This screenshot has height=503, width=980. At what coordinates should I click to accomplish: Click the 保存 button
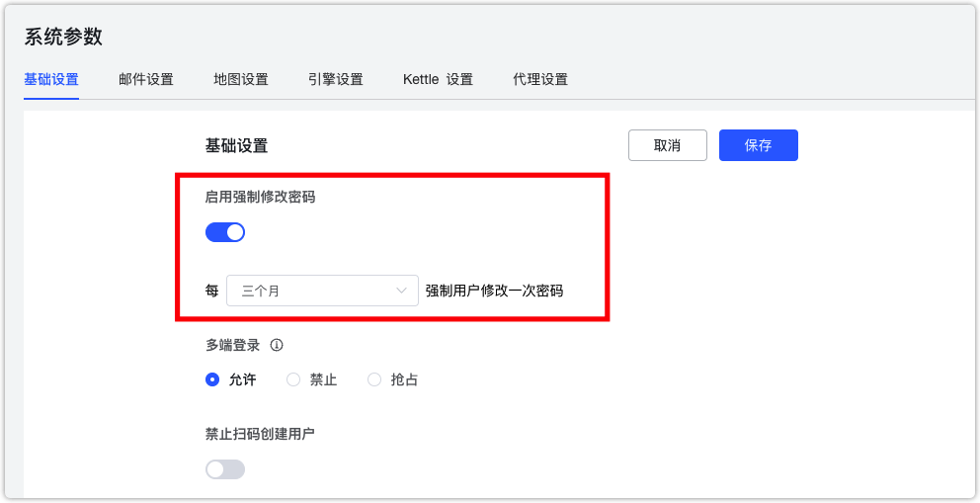(758, 145)
